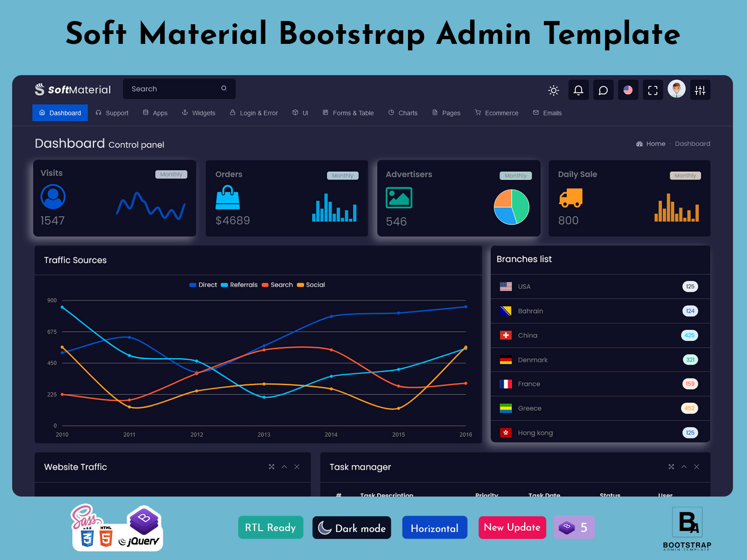The height and width of the screenshot is (560, 747).
Task: Click the SoftMaterial logo icon
Action: pos(39,89)
